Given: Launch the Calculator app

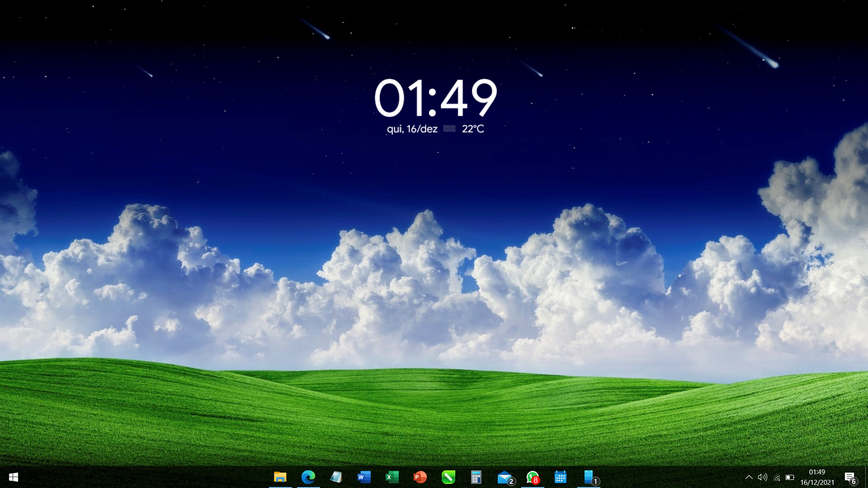Looking at the screenshot, I should (476, 477).
